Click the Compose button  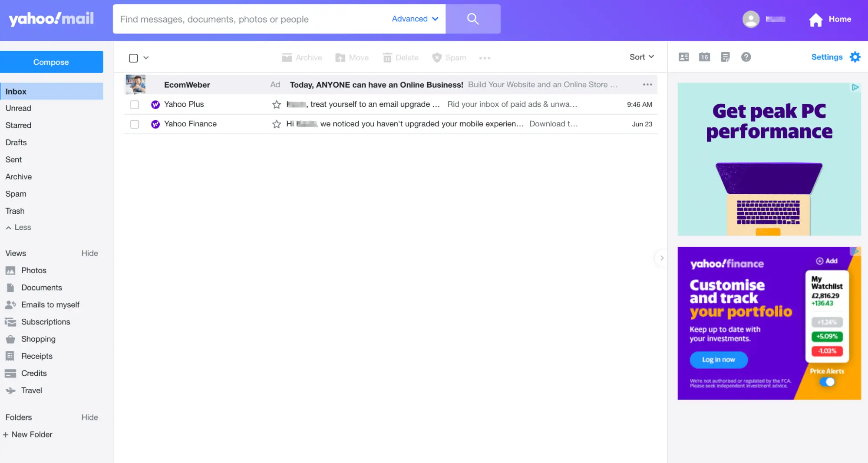click(51, 62)
